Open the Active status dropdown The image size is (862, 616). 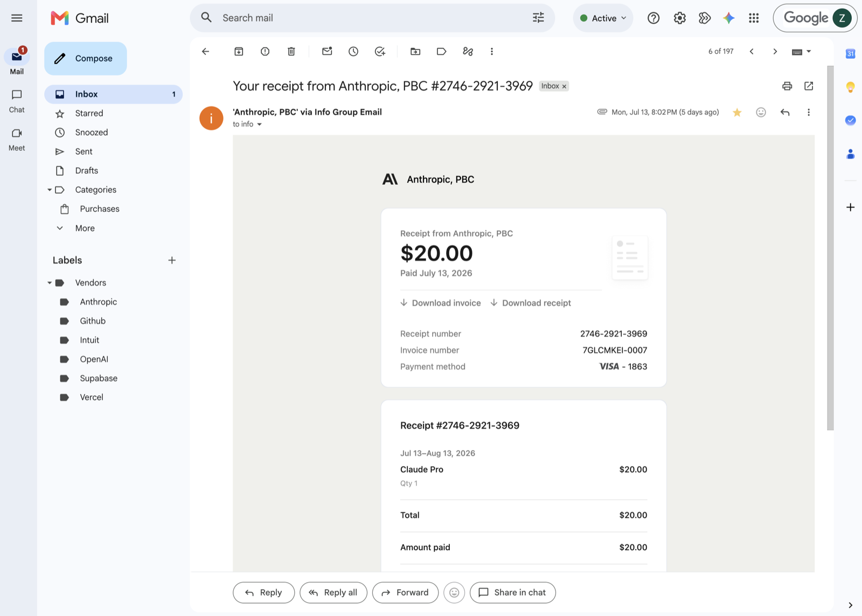(603, 18)
